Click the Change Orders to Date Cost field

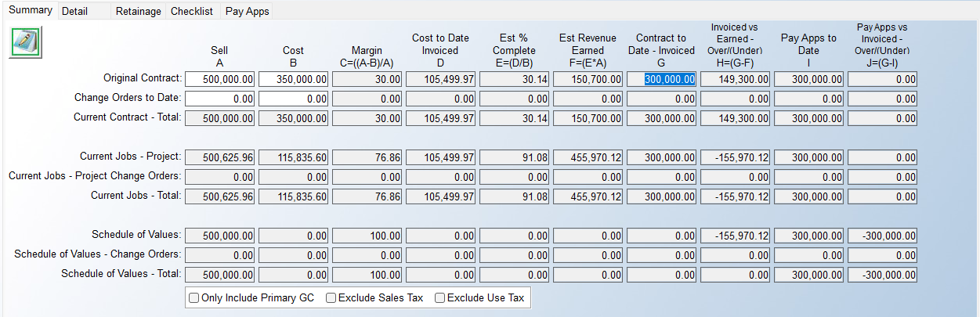pyautogui.click(x=294, y=99)
